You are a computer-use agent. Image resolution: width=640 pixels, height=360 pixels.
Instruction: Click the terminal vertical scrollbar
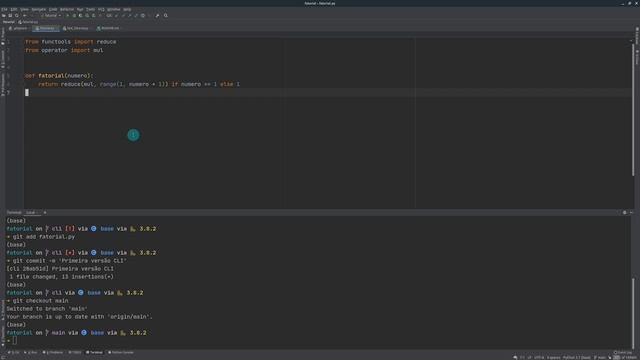[633, 313]
